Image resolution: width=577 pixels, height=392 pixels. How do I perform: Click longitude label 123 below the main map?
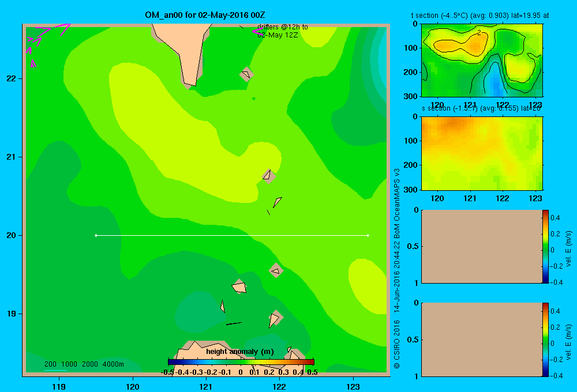click(353, 386)
